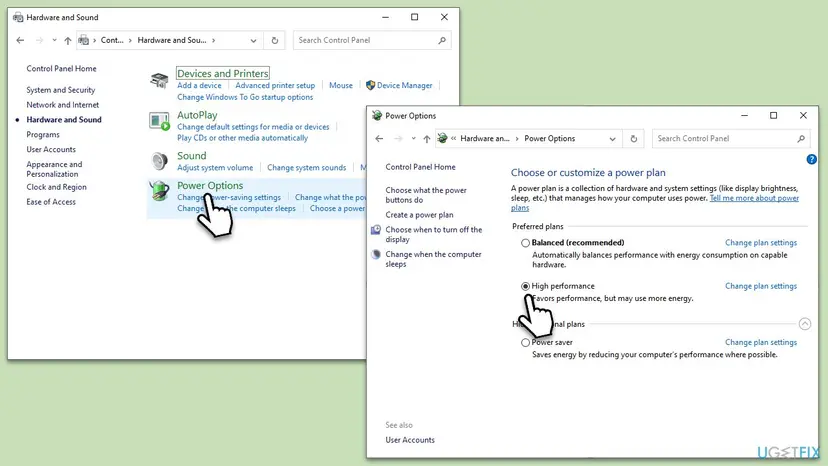Open recent locations dropdown in Hardware and Sound window
The width and height of the screenshot is (828, 466).
point(54,40)
